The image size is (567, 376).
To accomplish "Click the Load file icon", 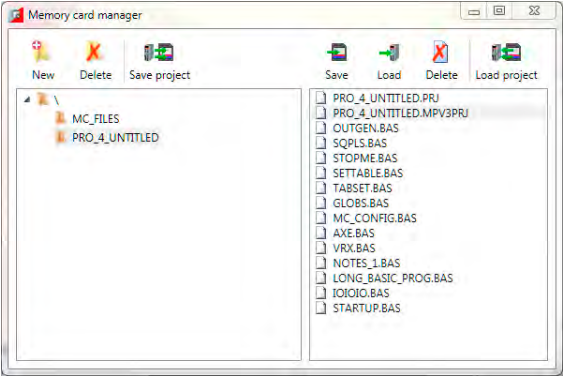I will pos(389,52).
